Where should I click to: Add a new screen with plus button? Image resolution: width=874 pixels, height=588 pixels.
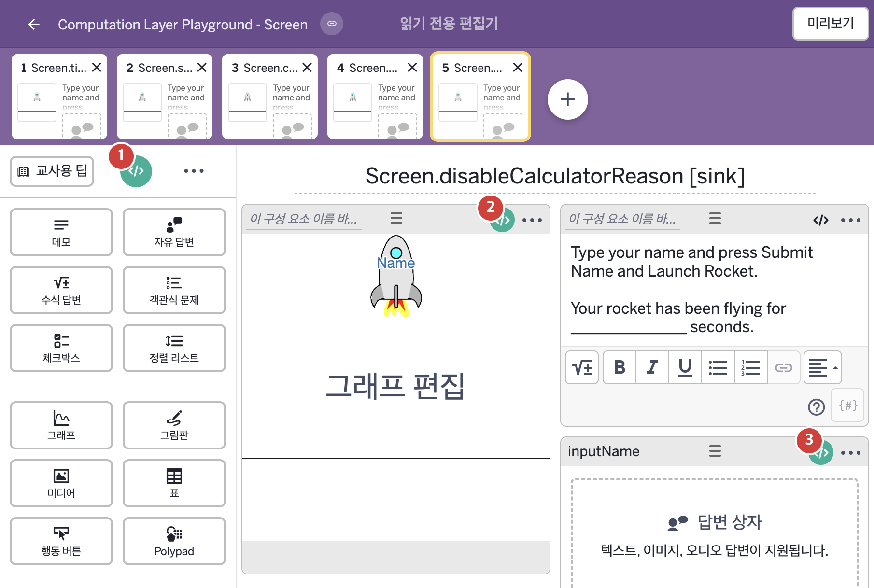pyautogui.click(x=568, y=99)
